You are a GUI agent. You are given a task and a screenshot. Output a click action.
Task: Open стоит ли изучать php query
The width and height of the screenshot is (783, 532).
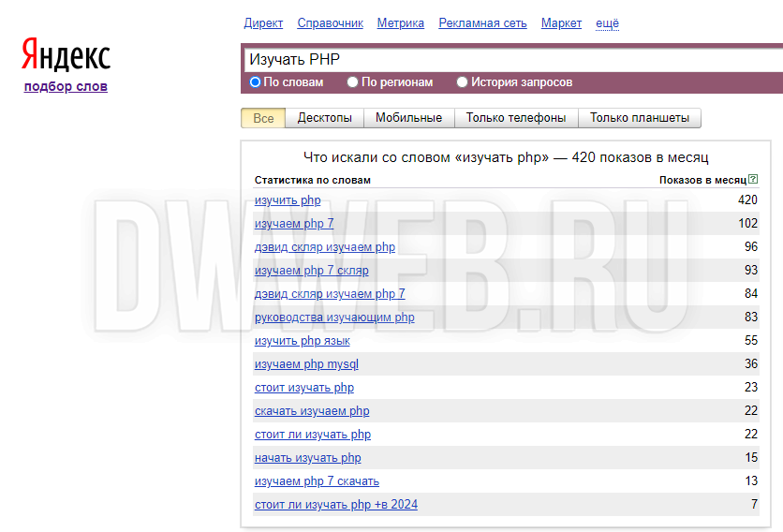point(313,435)
